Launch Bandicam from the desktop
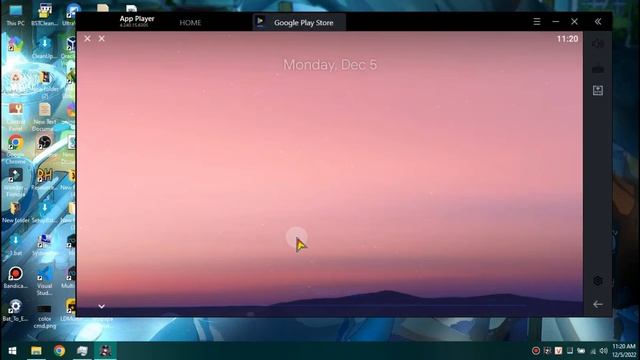The image size is (640, 360). 16,278
